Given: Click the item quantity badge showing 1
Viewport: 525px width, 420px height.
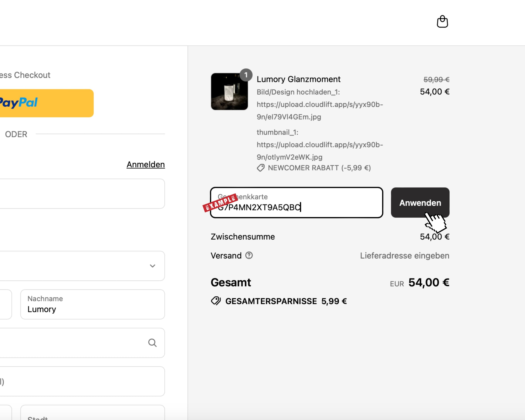Looking at the screenshot, I should click(246, 75).
